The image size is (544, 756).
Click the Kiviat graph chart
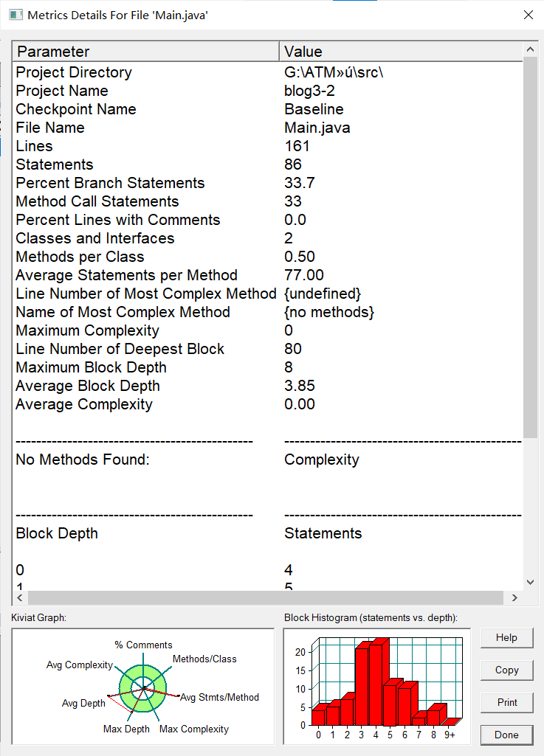pos(143,687)
